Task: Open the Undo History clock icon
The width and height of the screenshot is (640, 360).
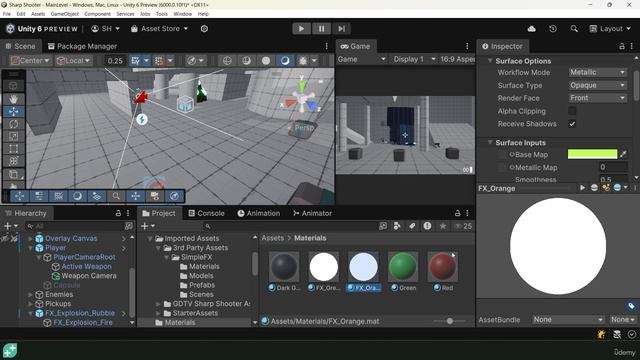Action: (x=553, y=29)
